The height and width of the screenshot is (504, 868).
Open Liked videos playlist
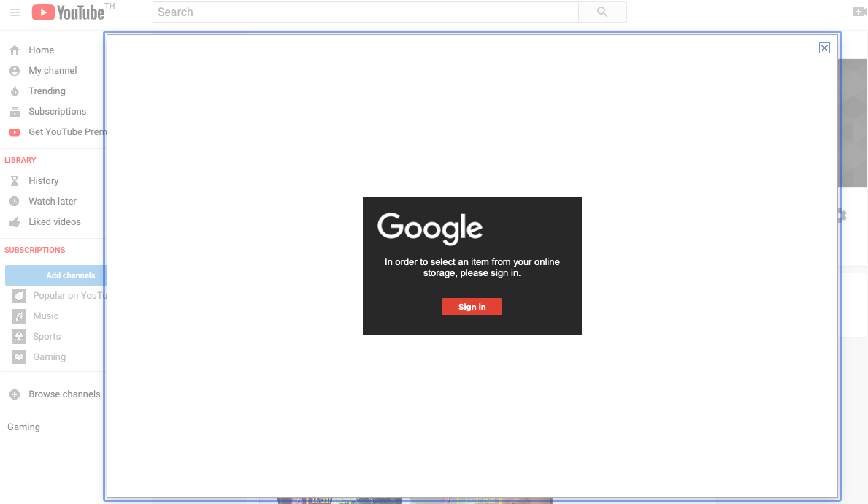[x=55, y=221]
